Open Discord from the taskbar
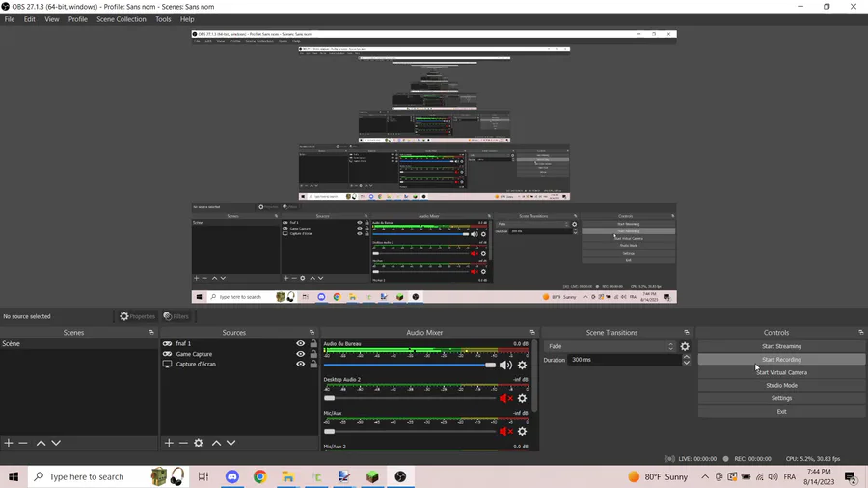This screenshot has height=488, width=868. coord(231,477)
